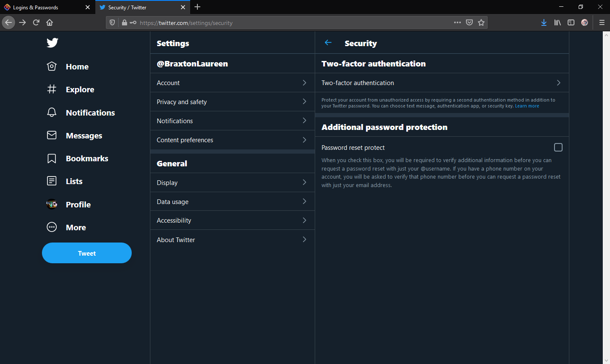Click @BraxtonLaureen heading
This screenshot has width=610, height=364.
[192, 63]
